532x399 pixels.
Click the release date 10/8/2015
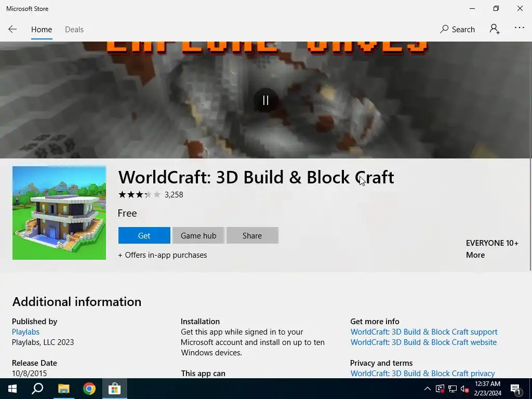(30, 373)
